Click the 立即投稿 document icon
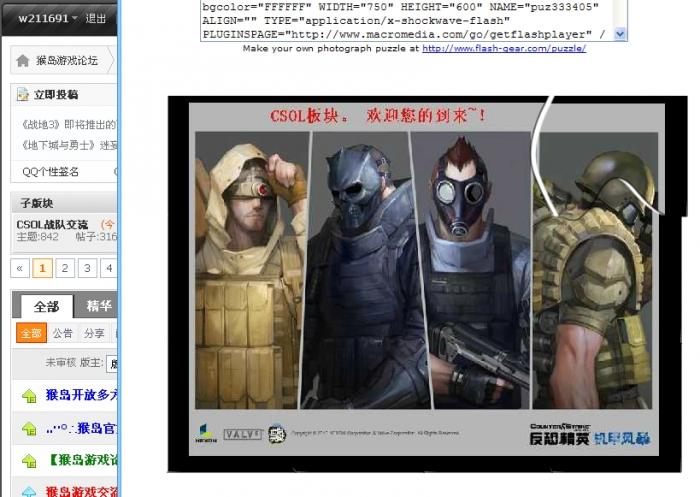 pyautogui.click(x=22, y=94)
